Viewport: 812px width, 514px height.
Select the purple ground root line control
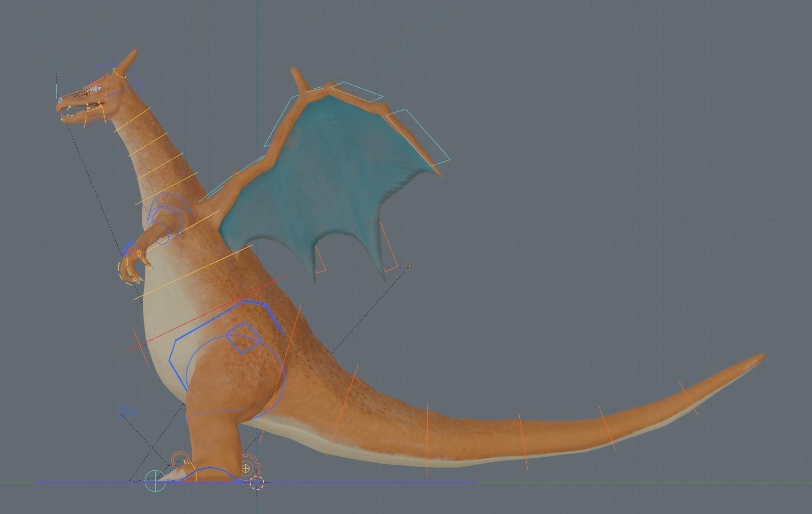(256, 483)
